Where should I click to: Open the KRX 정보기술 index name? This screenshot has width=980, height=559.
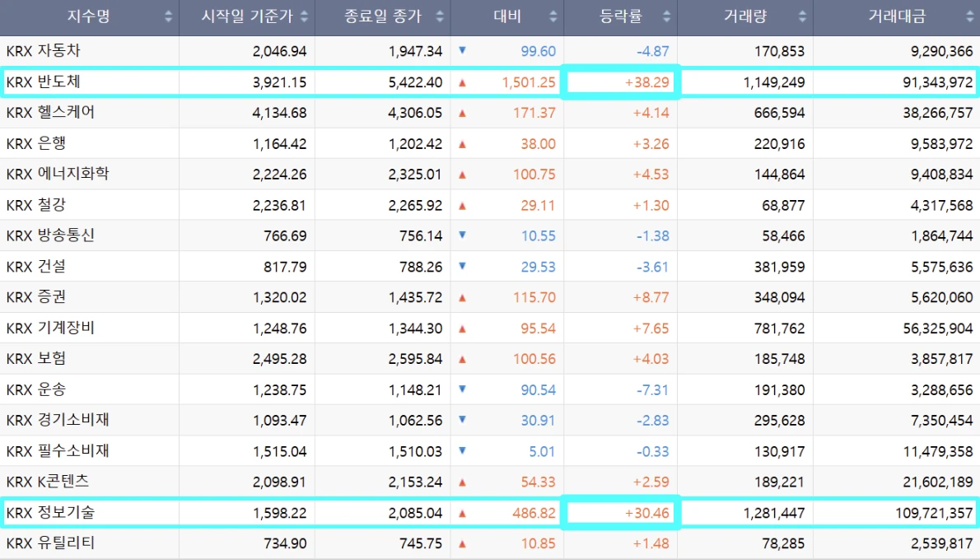[x=50, y=513]
